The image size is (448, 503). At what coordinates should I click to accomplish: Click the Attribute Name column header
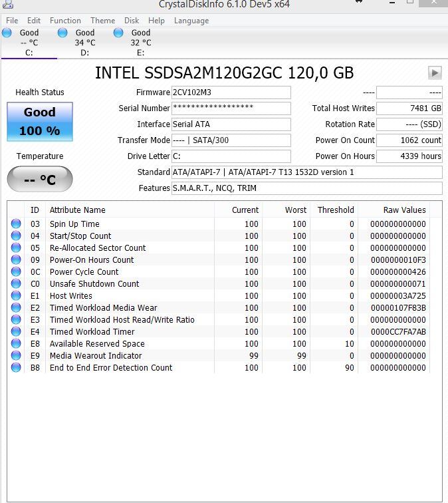(130, 210)
